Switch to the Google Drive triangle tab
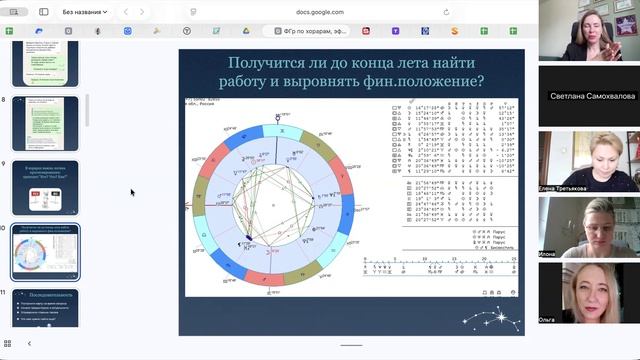Viewport: 640px width, 360px height. 246,31
